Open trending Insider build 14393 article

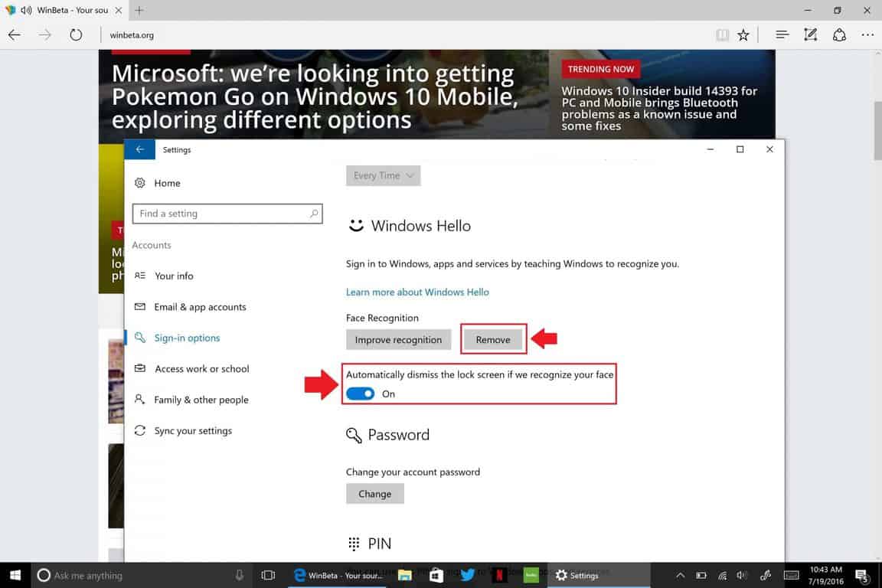tap(659, 108)
